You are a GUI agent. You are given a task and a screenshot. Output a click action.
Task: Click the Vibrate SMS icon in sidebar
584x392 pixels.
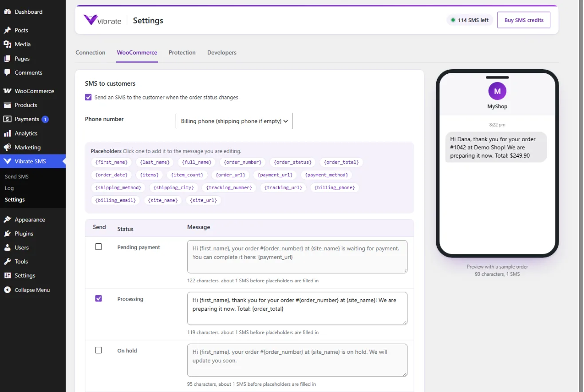pyautogui.click(x=7, y=161)
